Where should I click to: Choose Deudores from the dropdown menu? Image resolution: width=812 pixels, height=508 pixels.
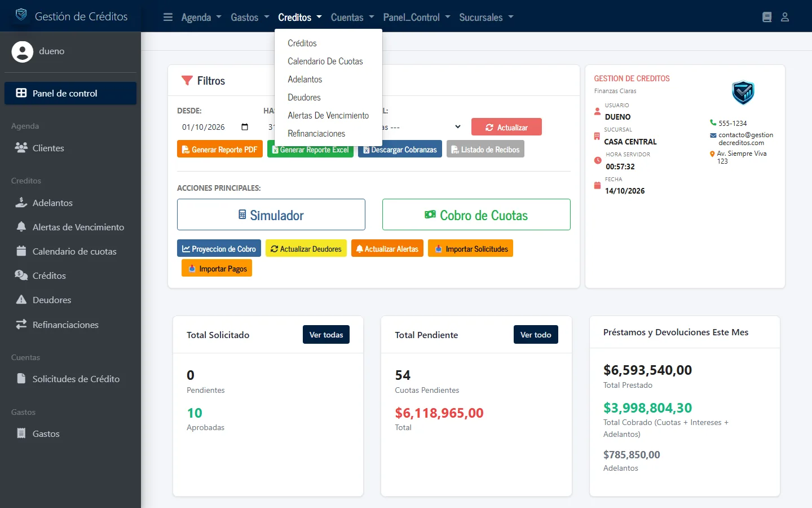pos(328,97)
